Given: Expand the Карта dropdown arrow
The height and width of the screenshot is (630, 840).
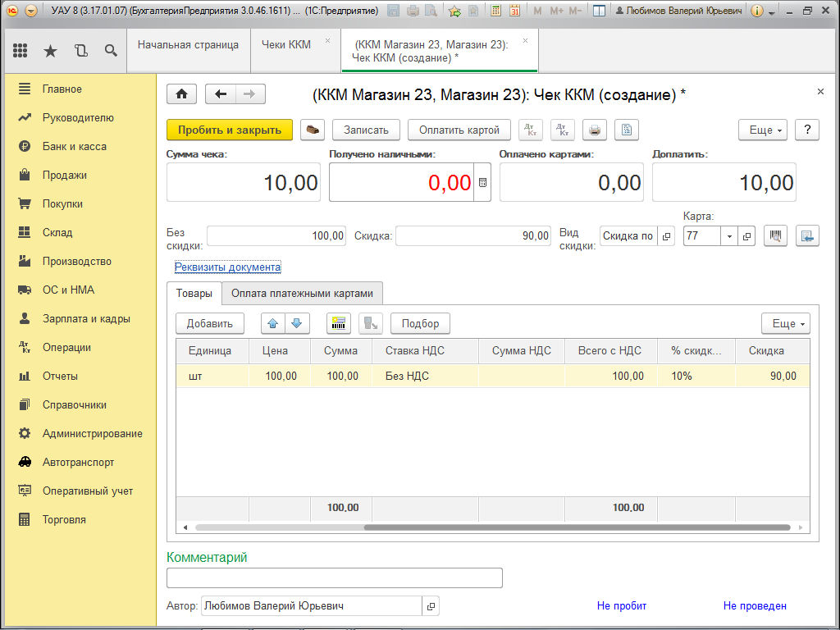Looking at the screenshot, I should click(729, 236).
